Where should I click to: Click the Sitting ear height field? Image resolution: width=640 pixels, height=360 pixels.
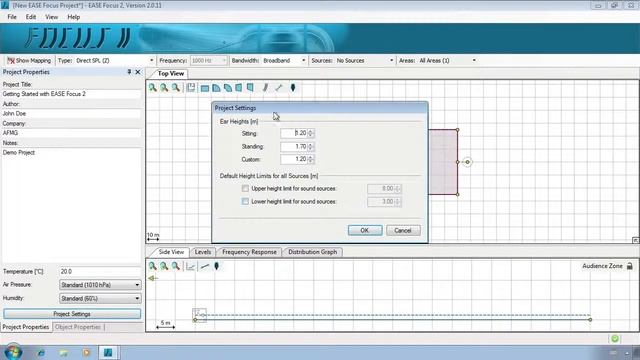click(x=294, y=133)
